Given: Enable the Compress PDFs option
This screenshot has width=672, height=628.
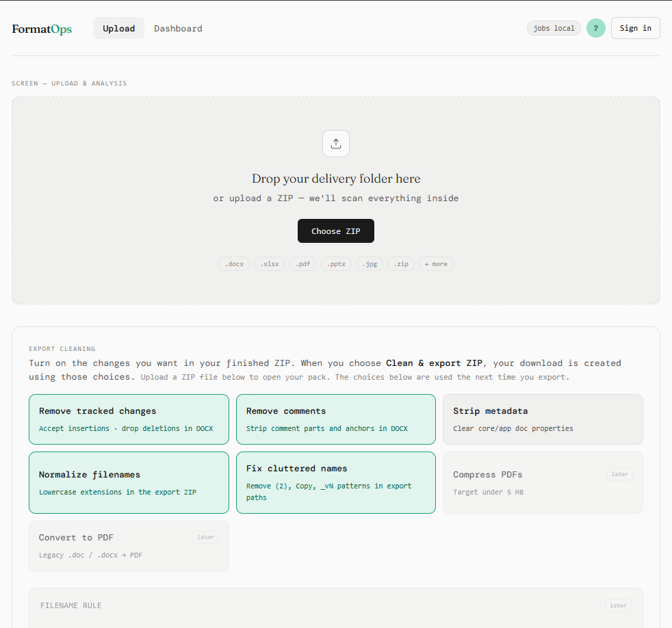Looking at the screenshot, I should pos(543,482).
